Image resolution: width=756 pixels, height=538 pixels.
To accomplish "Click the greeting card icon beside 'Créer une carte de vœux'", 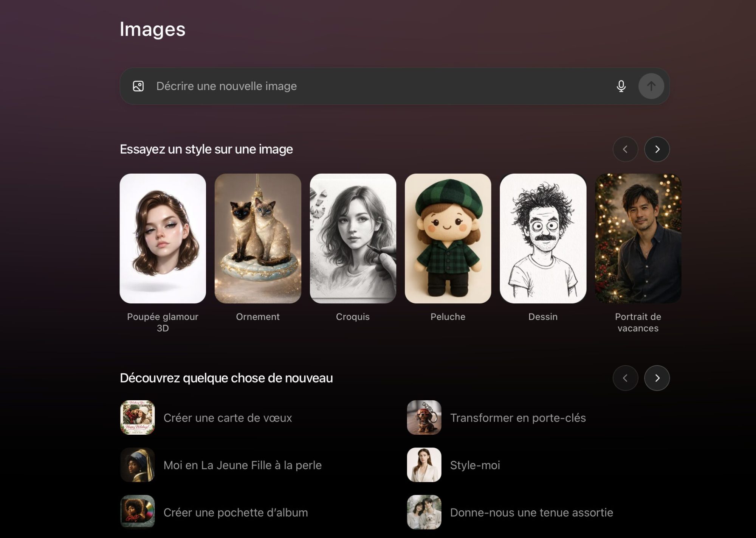I will click(138, 418).
